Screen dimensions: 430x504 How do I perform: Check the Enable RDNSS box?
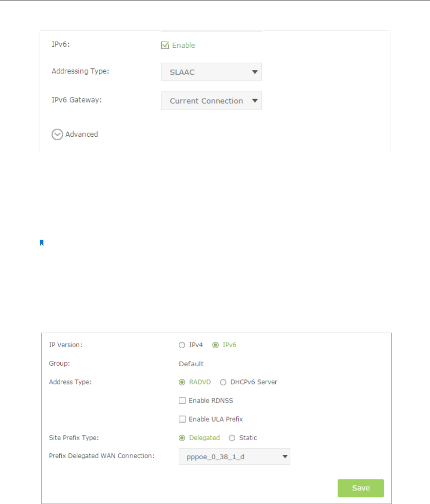coord(182,400)
